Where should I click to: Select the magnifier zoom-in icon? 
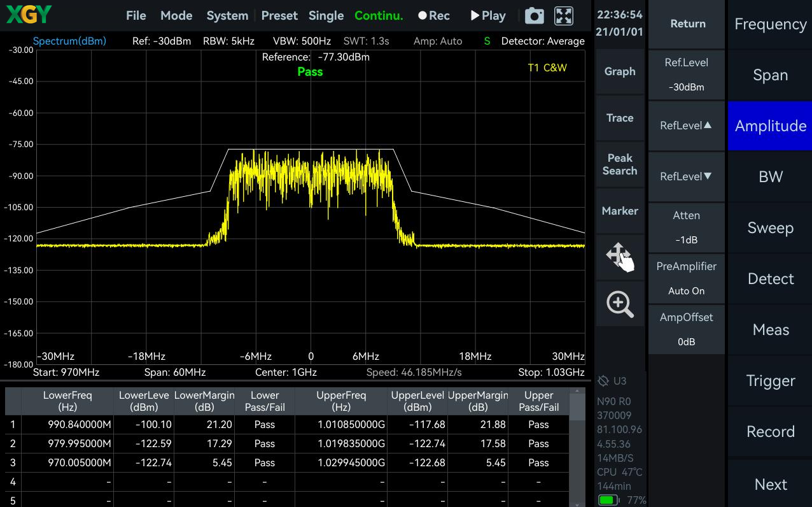[x=620, y=304]
